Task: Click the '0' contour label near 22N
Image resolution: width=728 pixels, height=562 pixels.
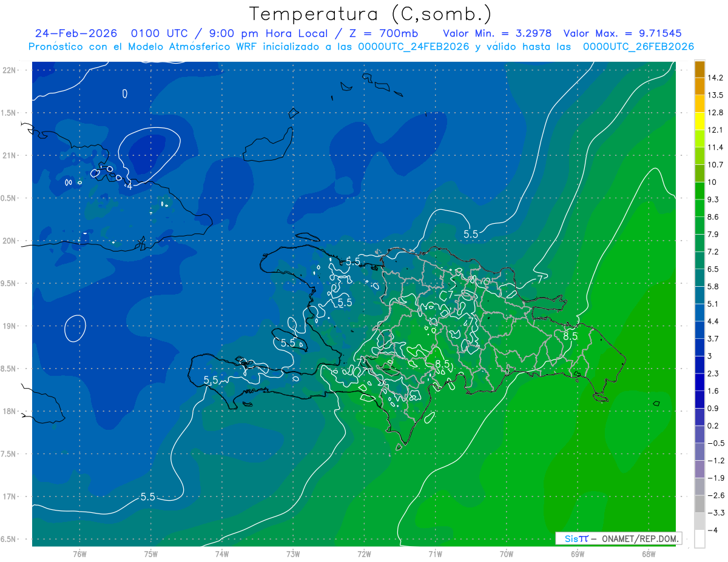Action: (x=125, y=93)
